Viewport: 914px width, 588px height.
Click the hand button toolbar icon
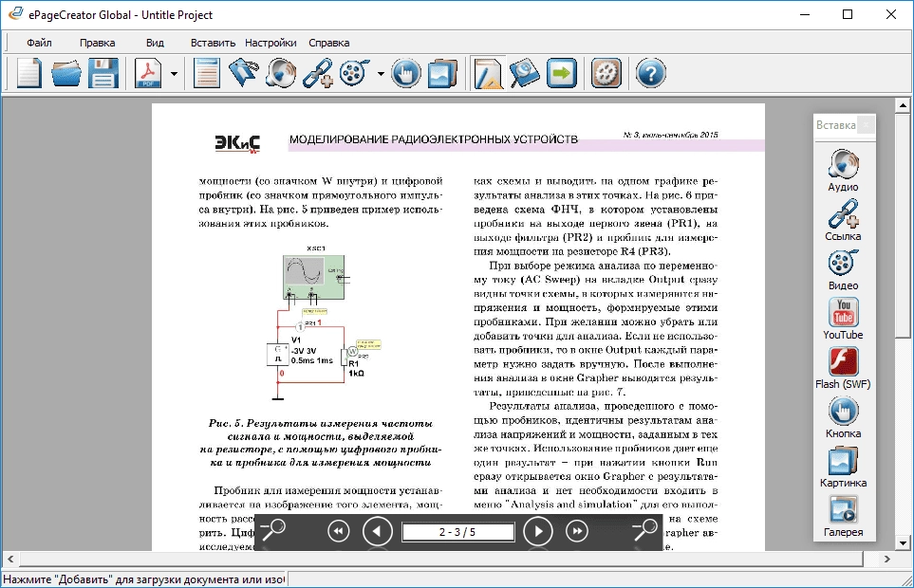[405, 73]
